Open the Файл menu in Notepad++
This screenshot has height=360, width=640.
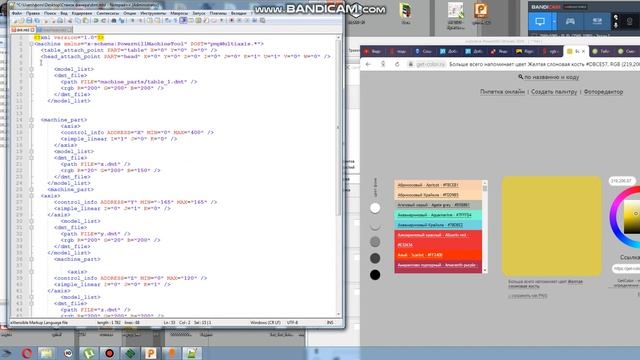(17, 13)
